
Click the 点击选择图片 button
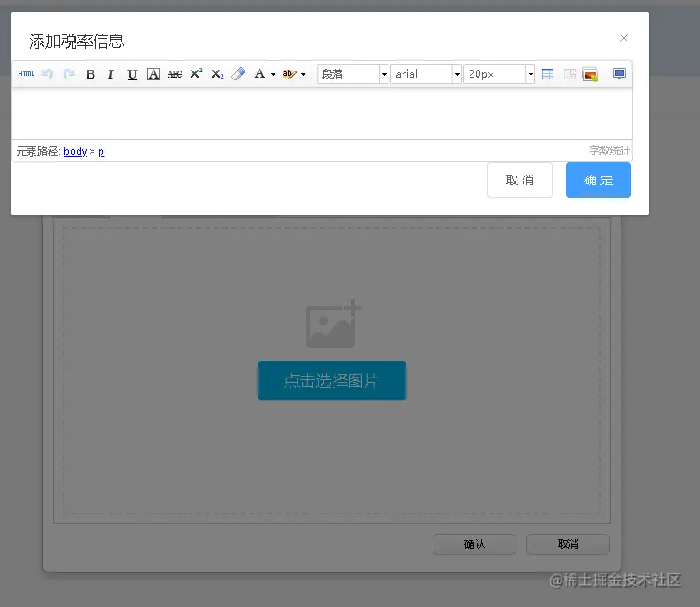[332, 380]
